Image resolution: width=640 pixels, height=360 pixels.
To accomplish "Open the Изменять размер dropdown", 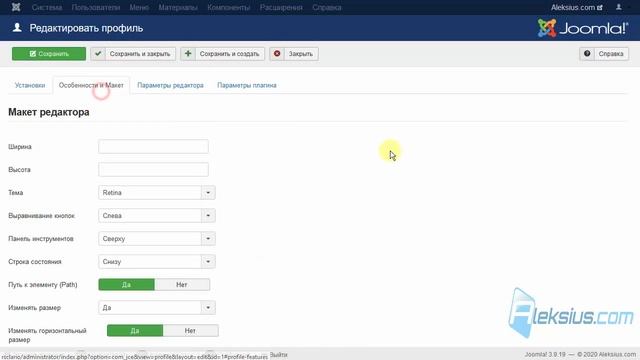I will 157,308.
